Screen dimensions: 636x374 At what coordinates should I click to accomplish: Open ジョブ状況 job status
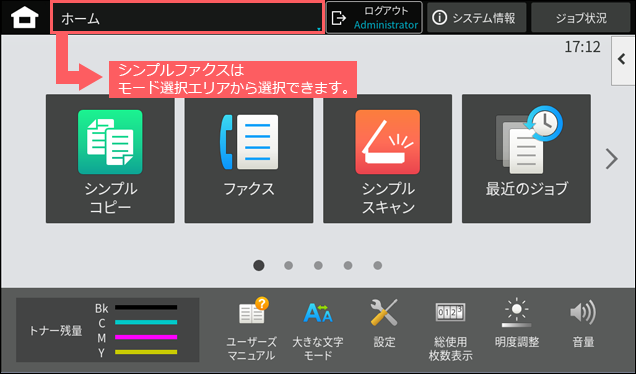tap(581, 18)
